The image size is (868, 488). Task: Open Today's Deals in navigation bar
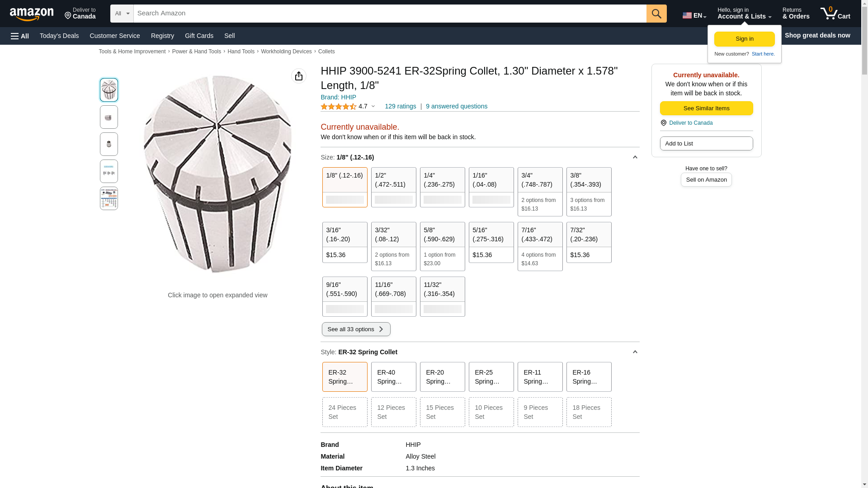click(x=59, y=36)
